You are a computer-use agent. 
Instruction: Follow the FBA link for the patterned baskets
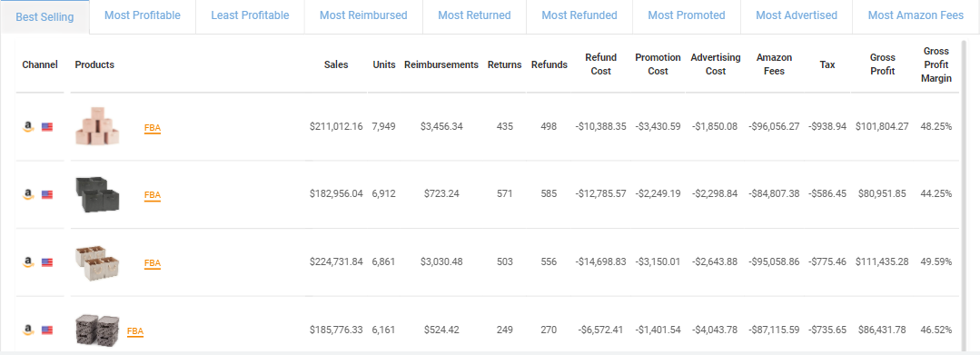135,331
